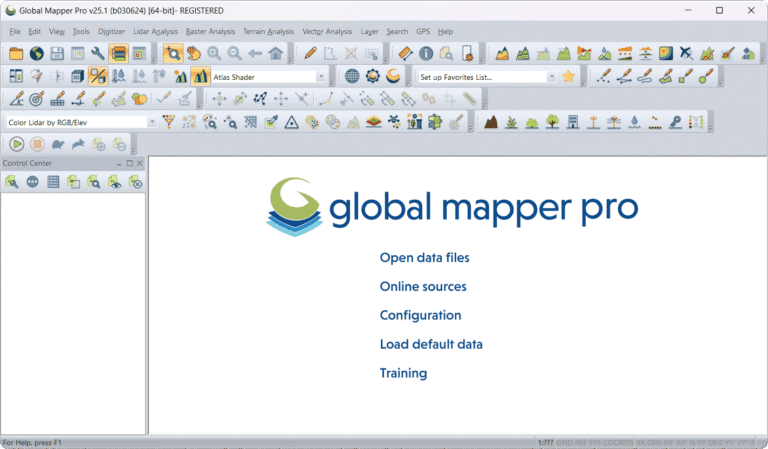The image size is (768, 449).
Task: Click the Zoom In magnifier with plus
Action: [x=214, y=53]
